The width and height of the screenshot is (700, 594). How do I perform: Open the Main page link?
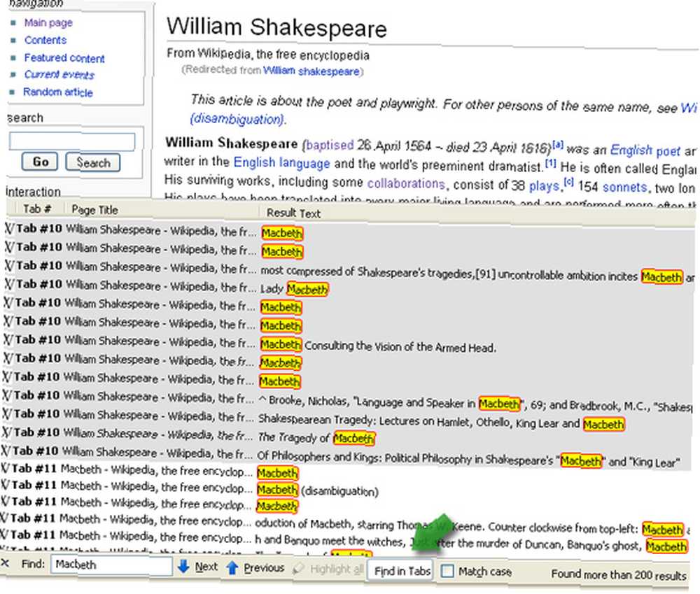pos(48,22)
